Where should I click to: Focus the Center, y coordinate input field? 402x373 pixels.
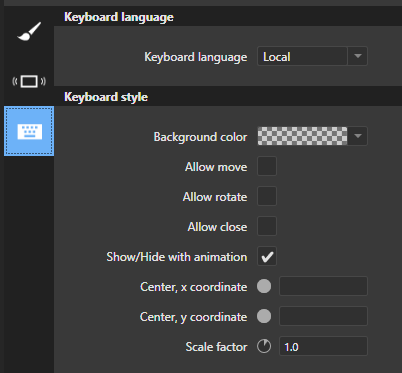(x=323, y=316)
